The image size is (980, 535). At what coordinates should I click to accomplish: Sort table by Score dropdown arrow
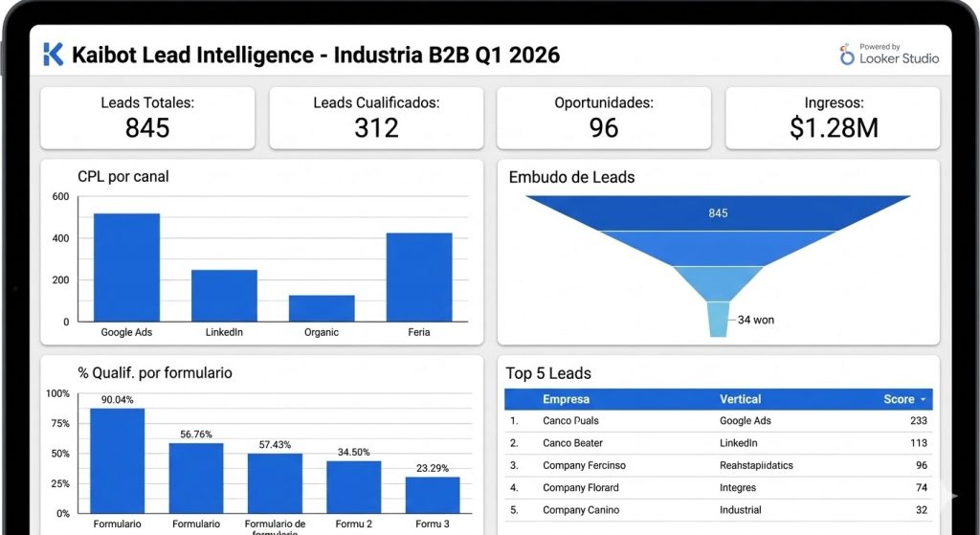923,399
